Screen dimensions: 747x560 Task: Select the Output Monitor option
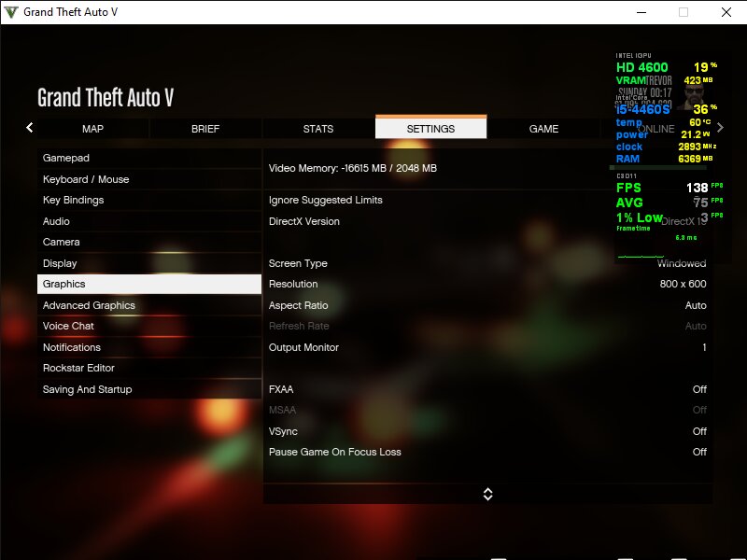(x=487, y=347)
